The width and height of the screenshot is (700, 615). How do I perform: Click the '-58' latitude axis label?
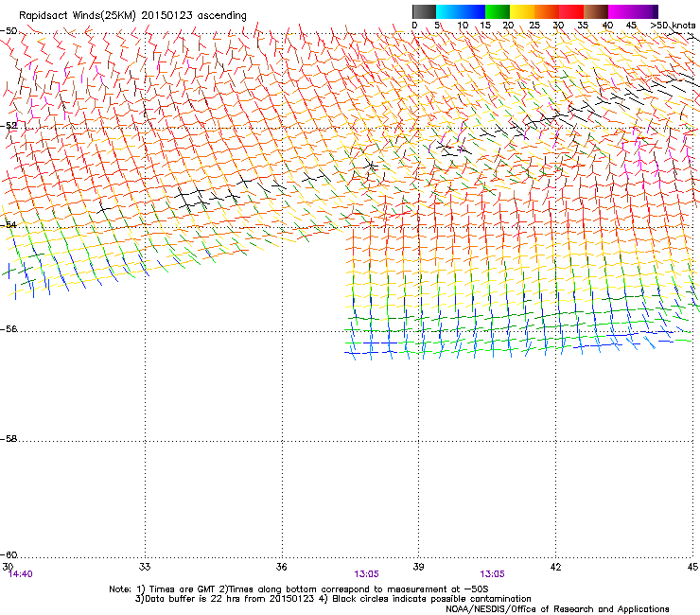[9, 439]
